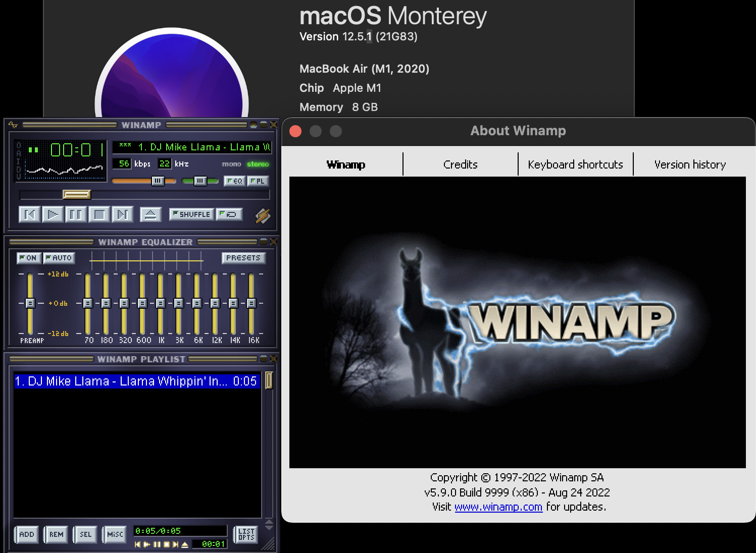Enable the equalizer AUTO button
This screenshot has height=553, width=756.
[x=59, y=258]
